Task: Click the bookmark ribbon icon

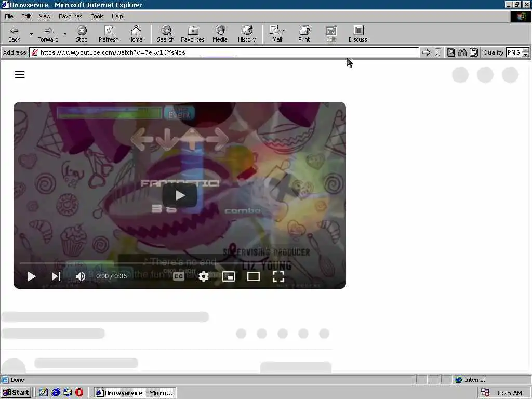Action: 437,52
